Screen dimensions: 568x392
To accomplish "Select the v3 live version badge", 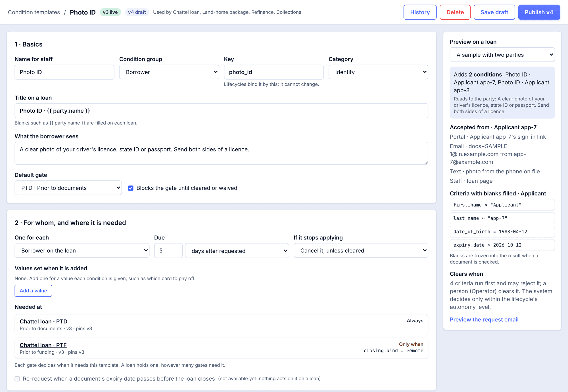I will click(110, 12).
